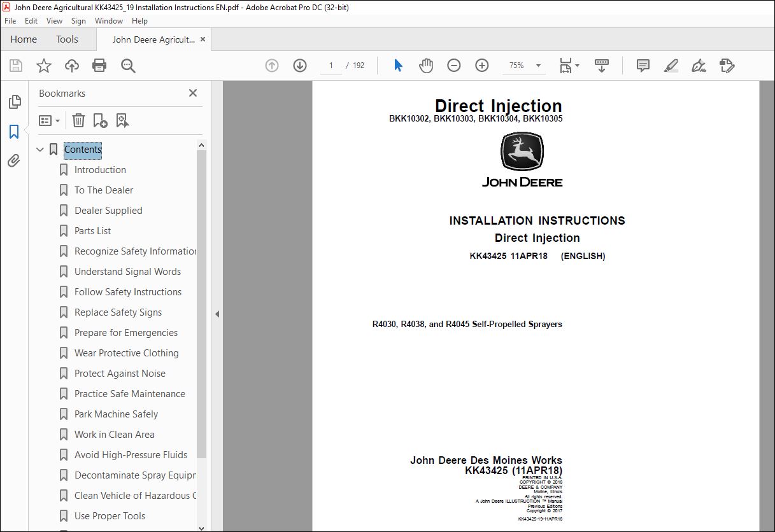
Task: Jump to Parts List bookmark
Action: [x=92, y=231]
